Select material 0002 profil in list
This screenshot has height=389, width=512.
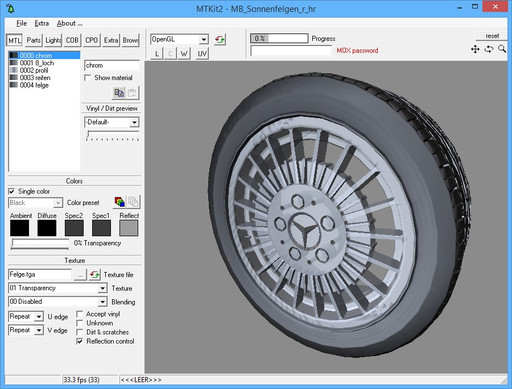click(x=44, y=70)
